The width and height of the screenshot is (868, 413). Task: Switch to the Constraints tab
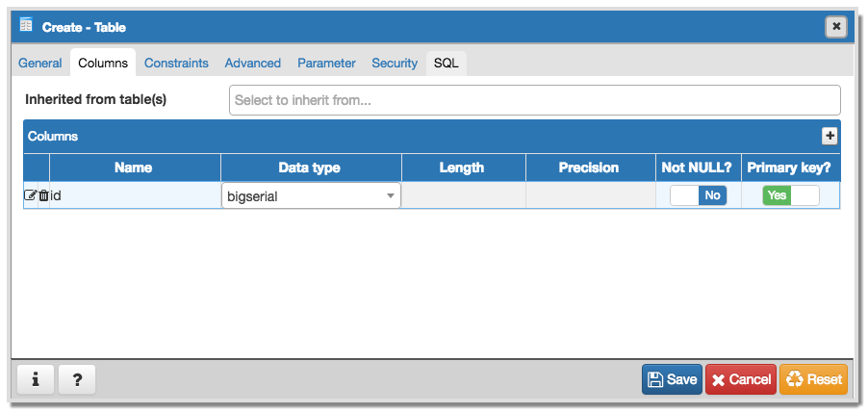click(176, 64)
